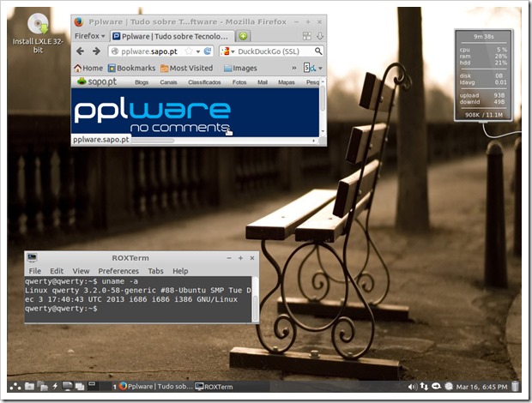Open the network connection tray icon
Screen dimensions: 532x403
424,386
